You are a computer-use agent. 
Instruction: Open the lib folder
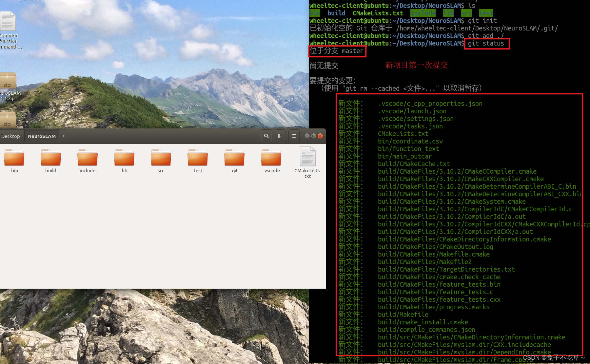124,160
